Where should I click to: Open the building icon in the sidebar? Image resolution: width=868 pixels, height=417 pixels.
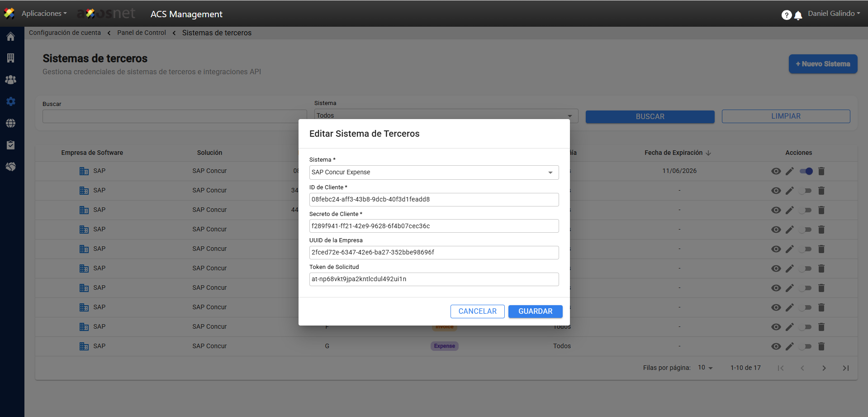pos(10,58)
